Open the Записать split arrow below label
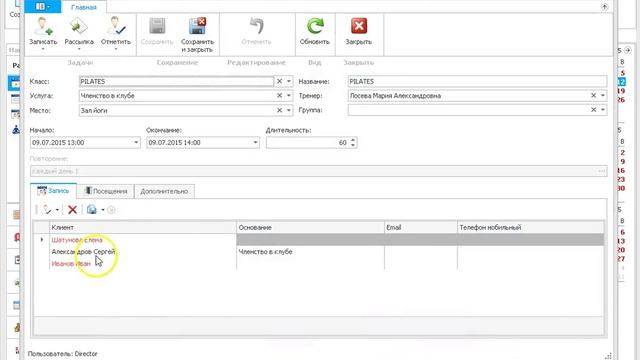640x360 pixels. coord(43,49)
